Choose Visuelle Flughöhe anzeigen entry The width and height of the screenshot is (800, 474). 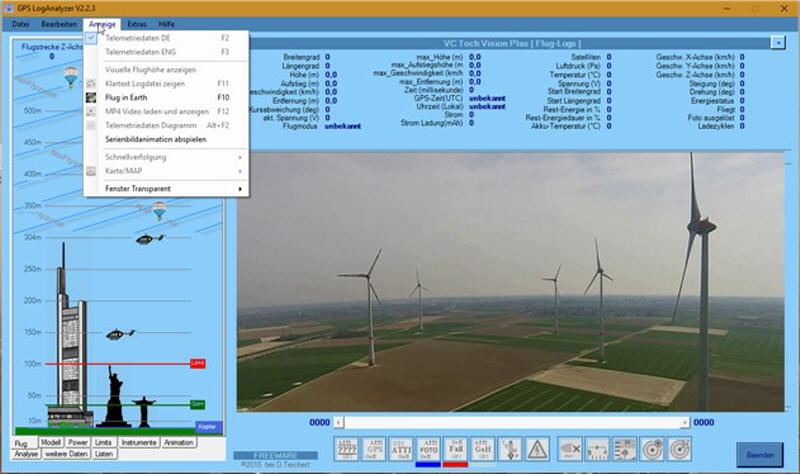tap(166, 69)
